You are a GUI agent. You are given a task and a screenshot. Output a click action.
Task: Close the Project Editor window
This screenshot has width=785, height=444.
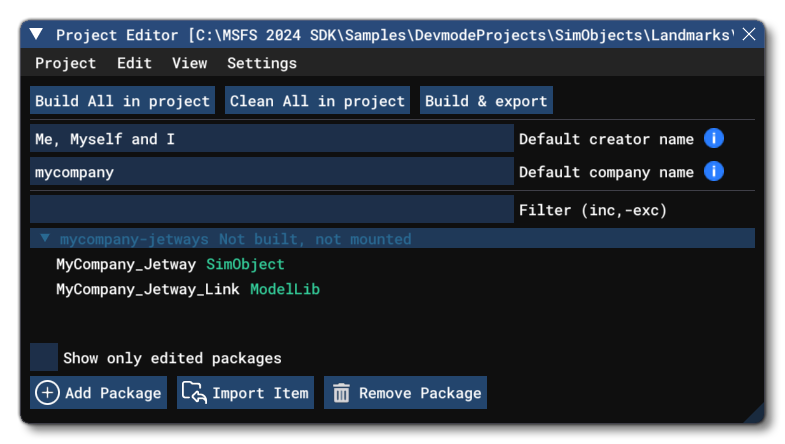click(x=749, y=35)
